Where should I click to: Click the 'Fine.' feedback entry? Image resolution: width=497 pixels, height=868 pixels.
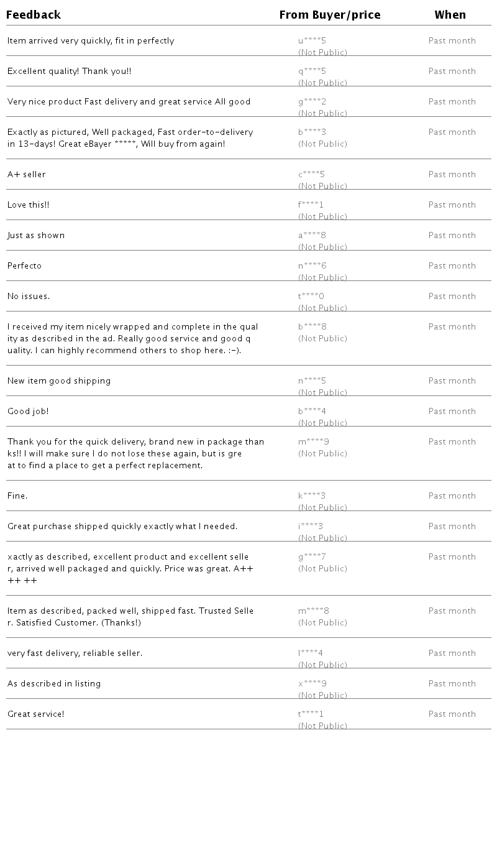(17, 496)
